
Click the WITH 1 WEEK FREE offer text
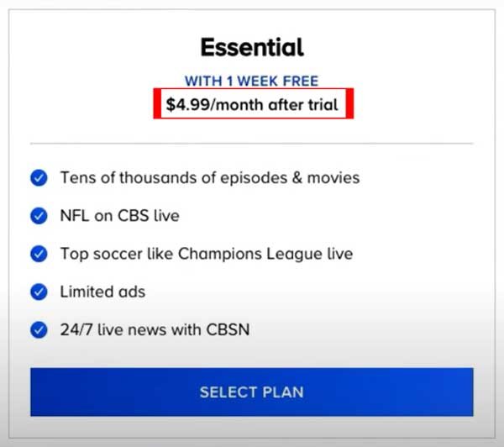click(252, 81)
